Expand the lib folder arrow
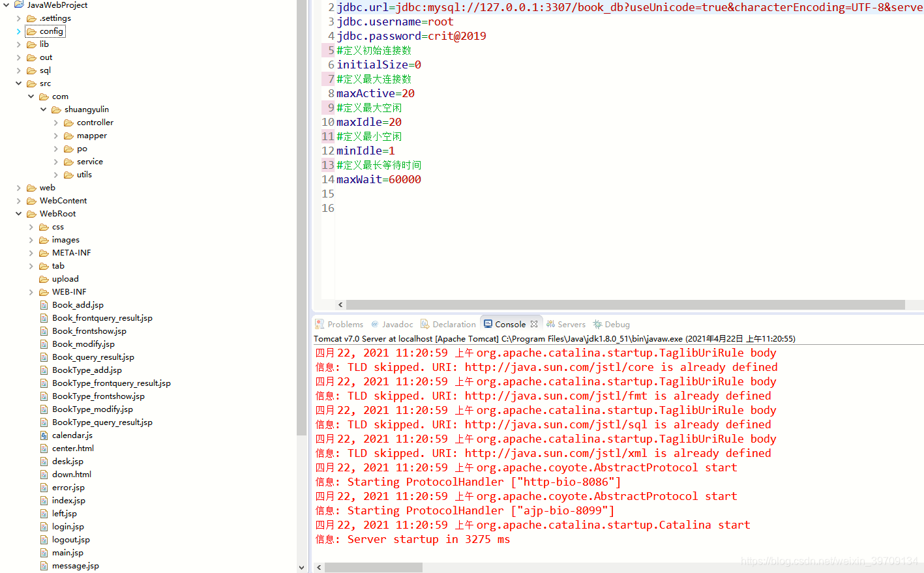The image size is (924, 573). coord(19,44)
